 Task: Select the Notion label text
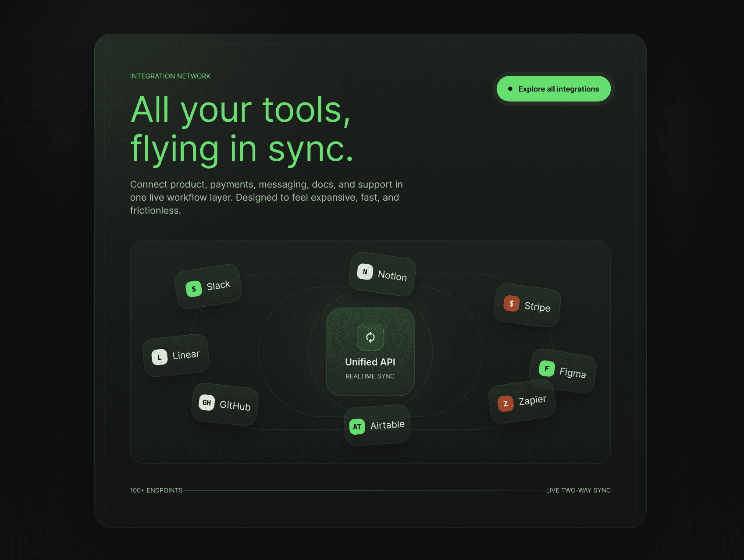pyautogui.click(x=392, y=276)
